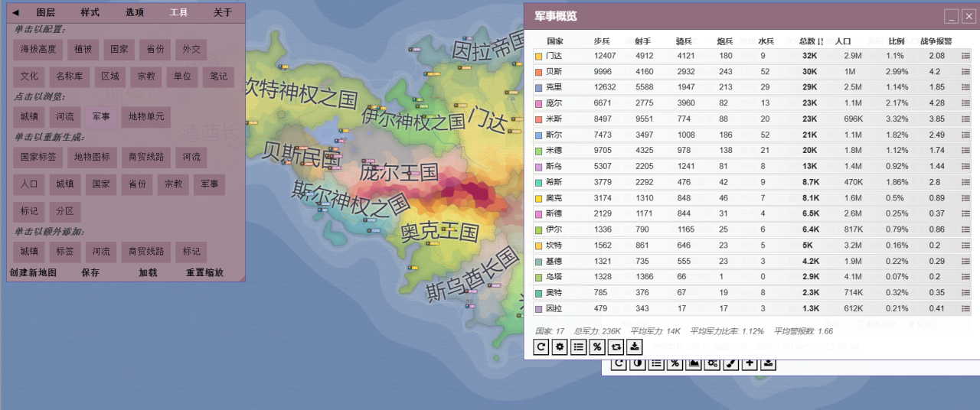Click recalculate arrows icon in military overview
980x410 pixels.
[x=616, y=347]
